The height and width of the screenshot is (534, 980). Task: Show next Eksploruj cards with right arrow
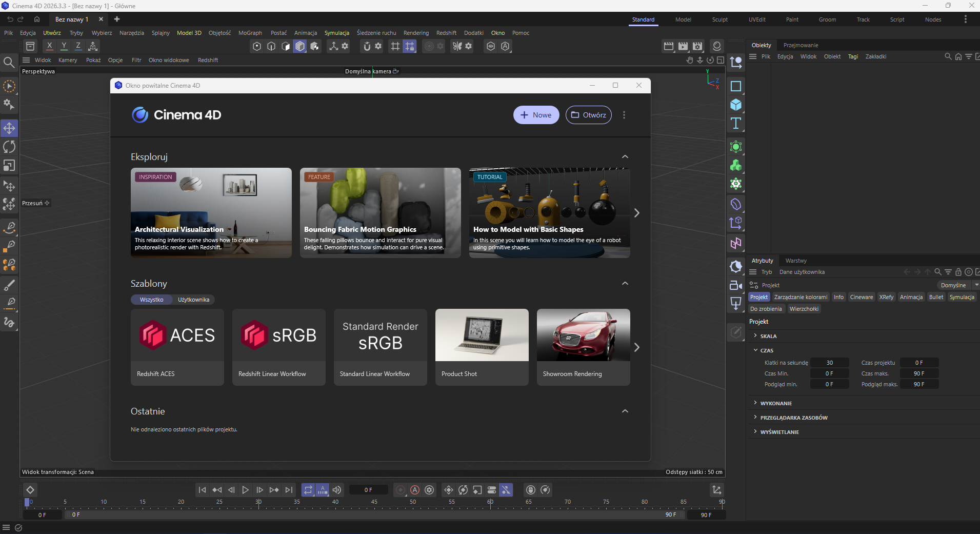click(636, 213)
